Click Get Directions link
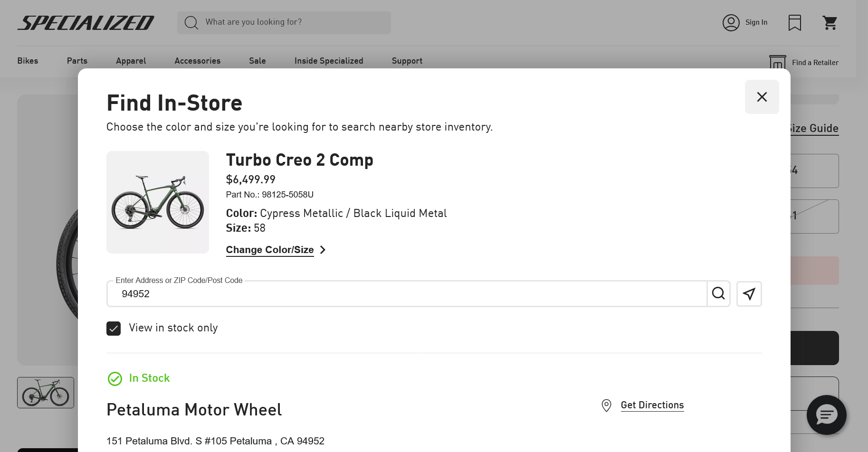The image size is (868, 452). coord(652,405)
